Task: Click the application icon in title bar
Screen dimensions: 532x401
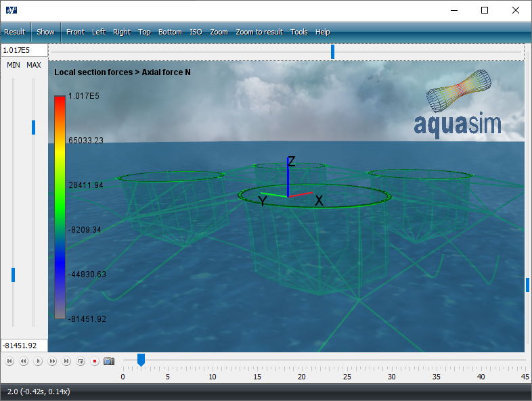Action: click(12, 10)
